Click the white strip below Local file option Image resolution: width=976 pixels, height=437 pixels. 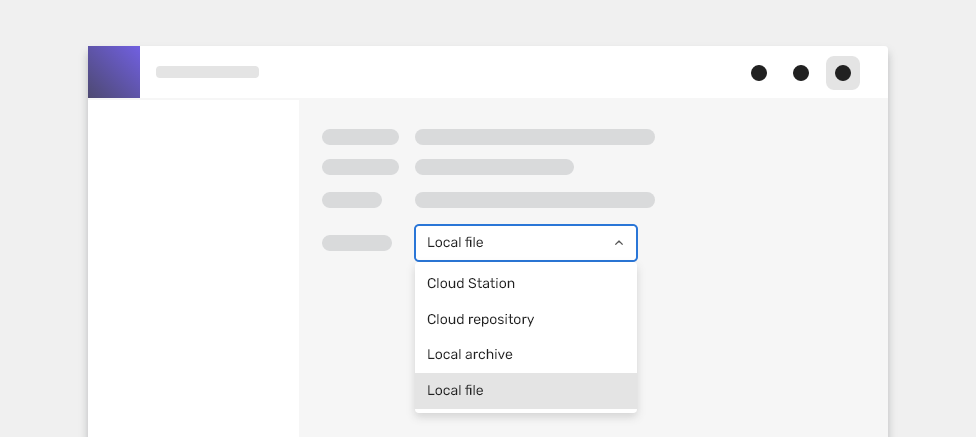click(x=526, y=411)
